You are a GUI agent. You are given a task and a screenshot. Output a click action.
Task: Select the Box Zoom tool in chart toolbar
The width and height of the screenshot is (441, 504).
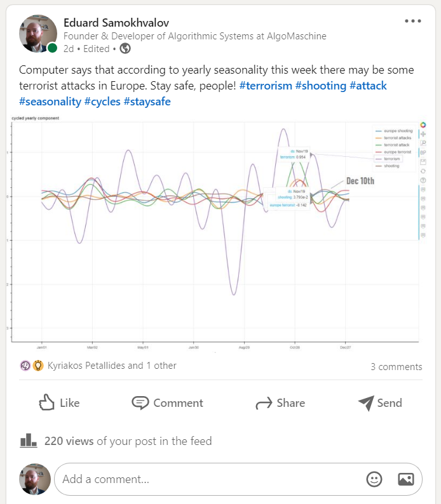423,143
